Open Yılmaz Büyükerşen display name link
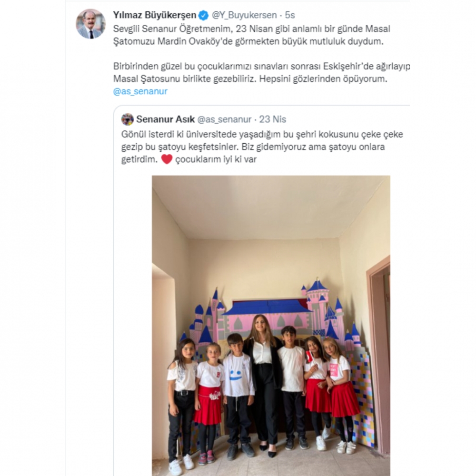Image resolution: width=476 pixels, height=476 pixels. (155, 15)
